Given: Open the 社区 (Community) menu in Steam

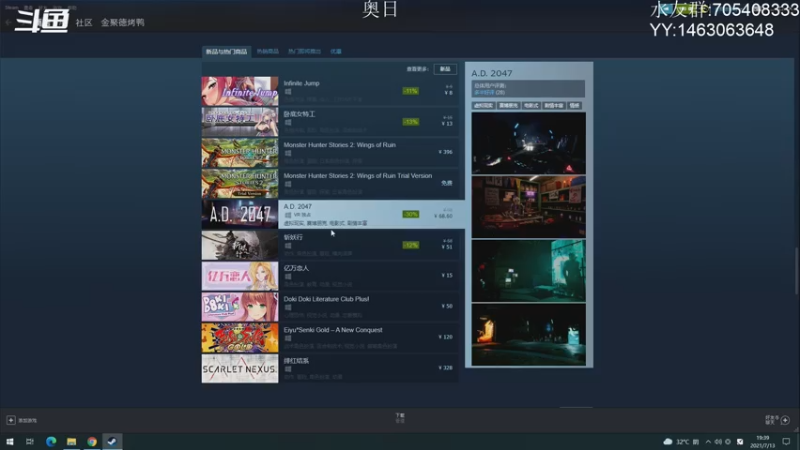Looking at the screenshot, I should tap(84, 22).
